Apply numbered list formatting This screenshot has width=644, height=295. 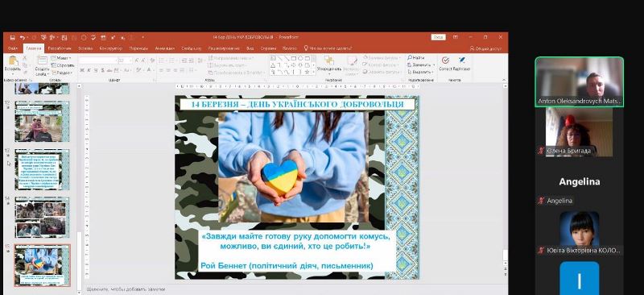171,60
